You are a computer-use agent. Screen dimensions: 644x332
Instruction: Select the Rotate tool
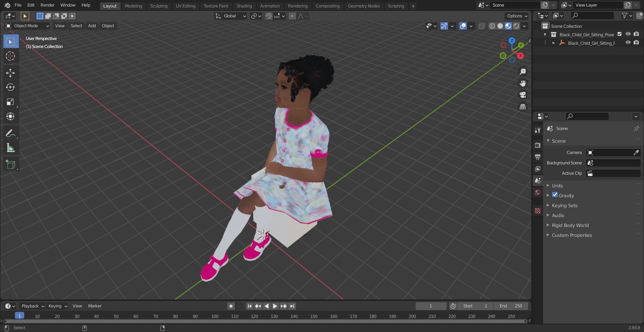tap(10, 87)
